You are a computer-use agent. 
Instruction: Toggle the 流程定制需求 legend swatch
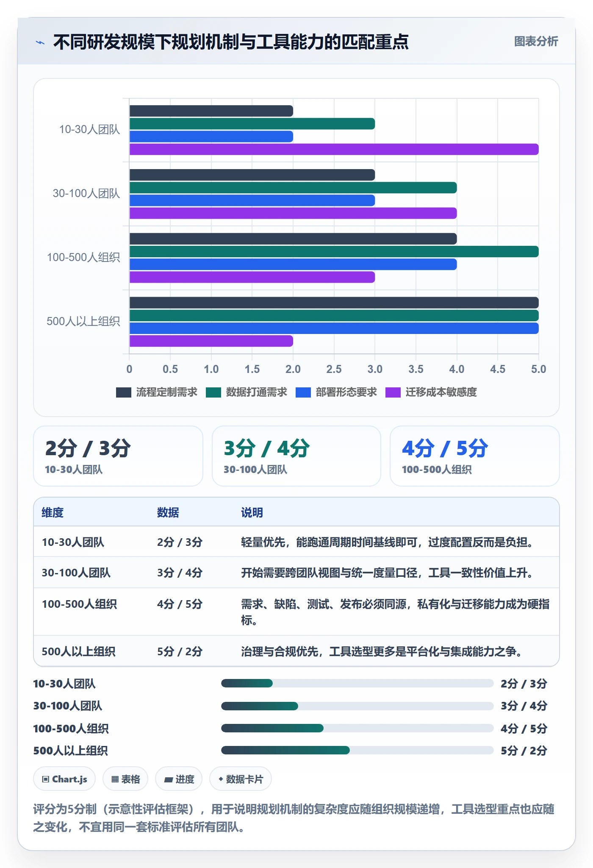pyautogui.click(x=124, y=392)
